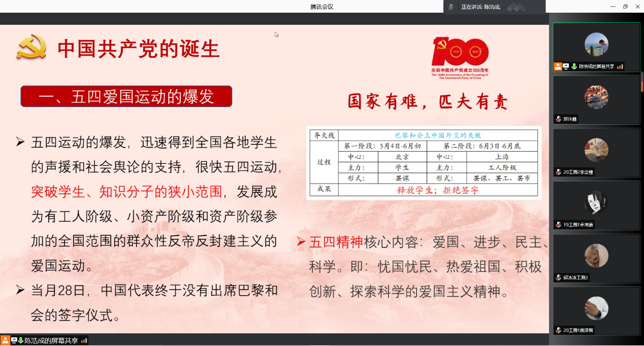This screenshot has height=346, width=644.
Task: Click the 正在讲话: 陈浩成 speaker banner
Action: 480,7
